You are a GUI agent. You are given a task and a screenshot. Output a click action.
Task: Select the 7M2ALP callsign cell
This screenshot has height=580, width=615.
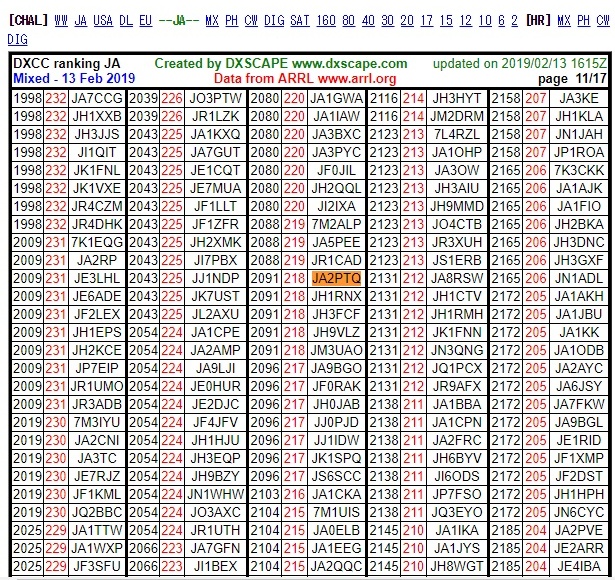click(x=336, y=224)
